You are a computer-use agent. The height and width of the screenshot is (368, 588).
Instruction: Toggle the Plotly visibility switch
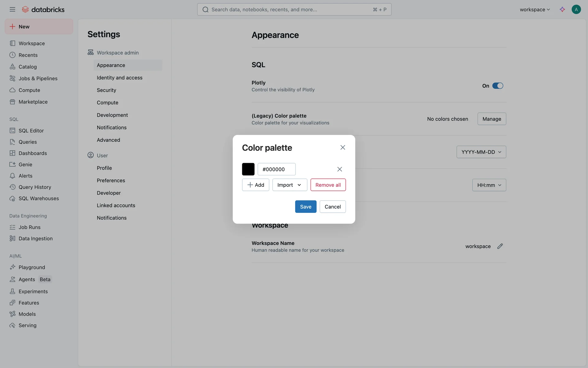(x=497, y=86)
